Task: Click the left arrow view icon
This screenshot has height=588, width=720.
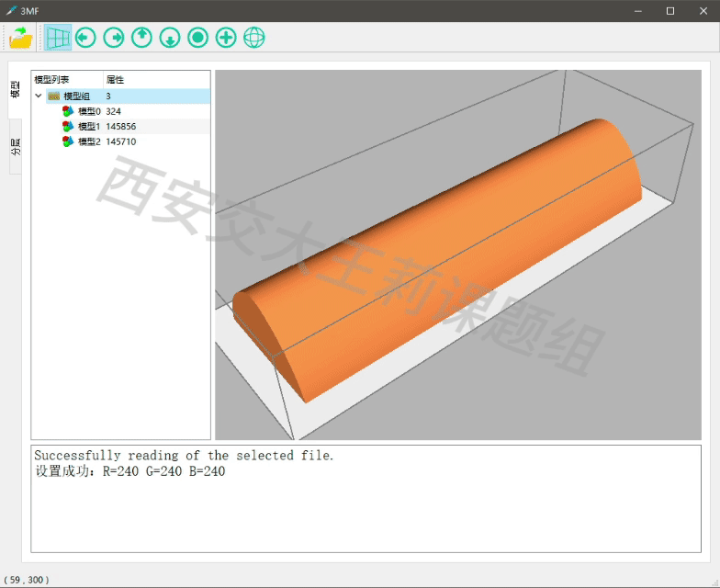Action: (x=85, y=38)
